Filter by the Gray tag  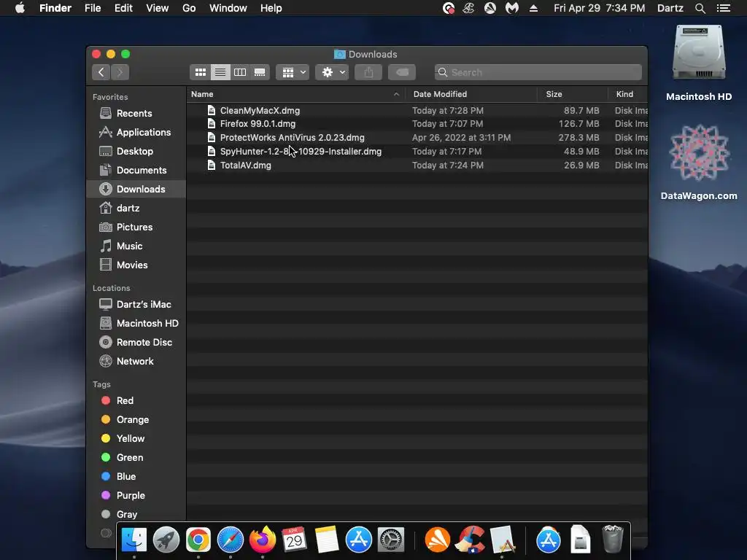point(136,514)
